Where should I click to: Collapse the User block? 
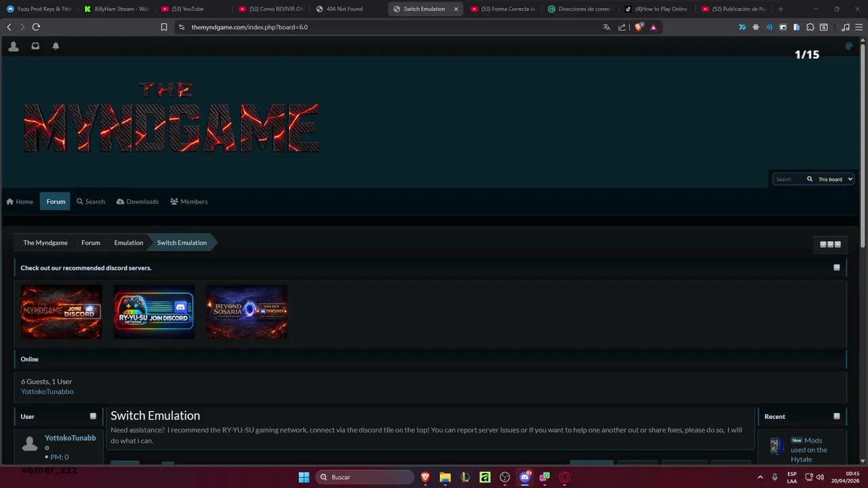93,416
